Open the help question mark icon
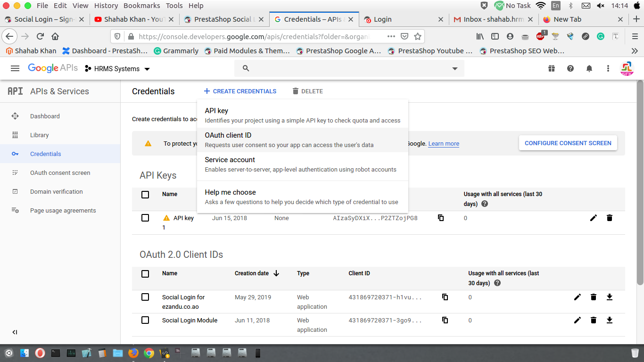The width and height of the screenshot is (644, 362). click(570, 68)
